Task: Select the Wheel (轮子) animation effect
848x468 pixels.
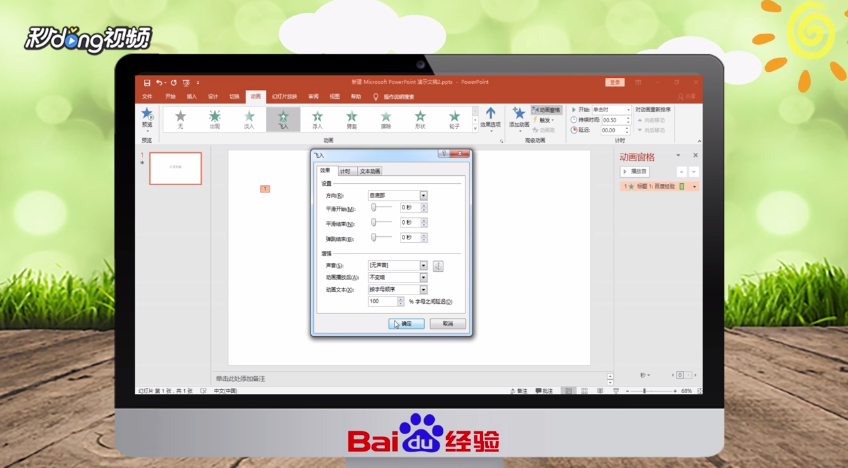Action: click(454, 119)
